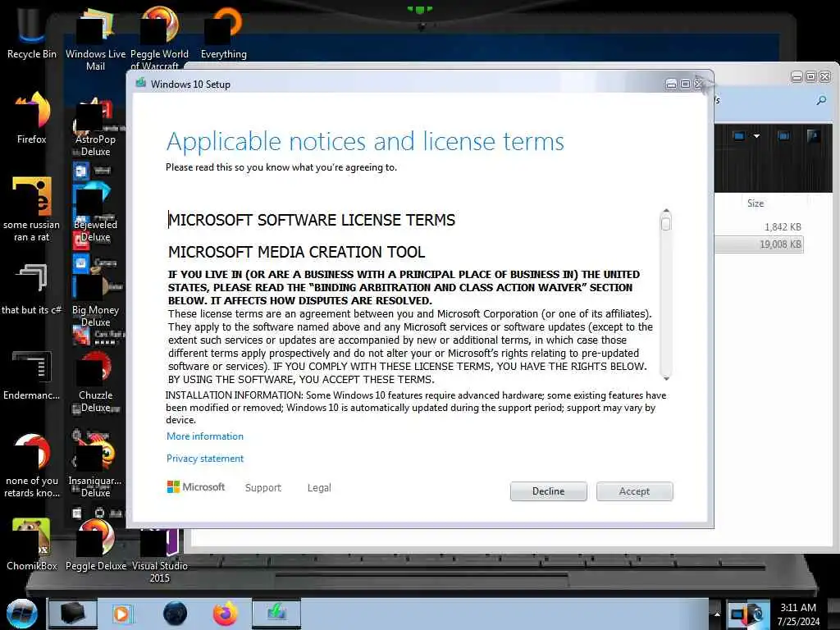
Task: Click the license text scrollbar down arrow
Action: pyautogui.click(x=666, y=378)
